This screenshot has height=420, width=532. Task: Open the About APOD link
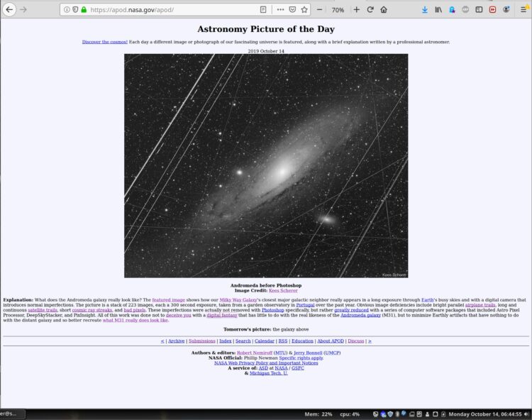coord(331,341)
